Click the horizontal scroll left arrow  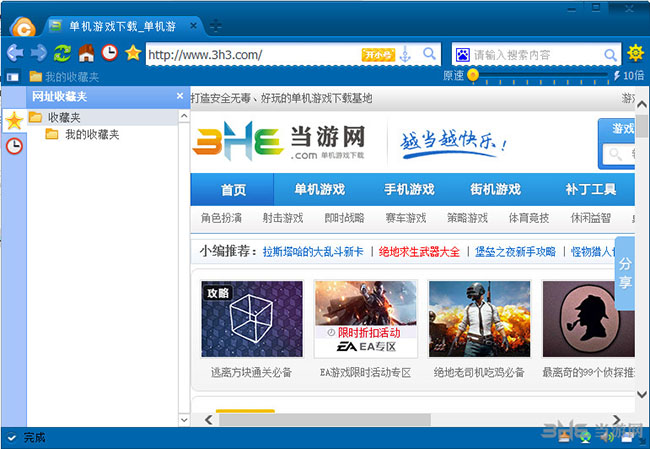click(x=209, y=420)
